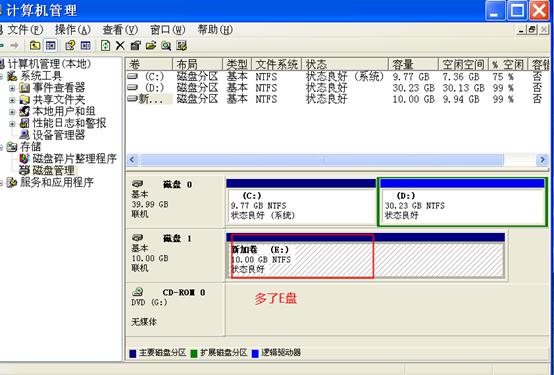Screen dimensions: 554x375
Task: Click the Properties toolbar icon
Action: 135,45
